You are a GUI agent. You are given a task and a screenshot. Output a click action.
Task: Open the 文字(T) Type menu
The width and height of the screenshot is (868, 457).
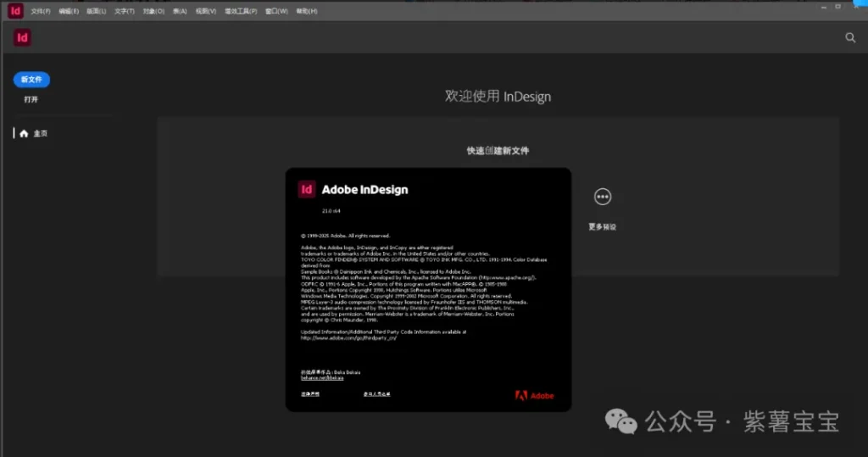(x=125, y=11)
